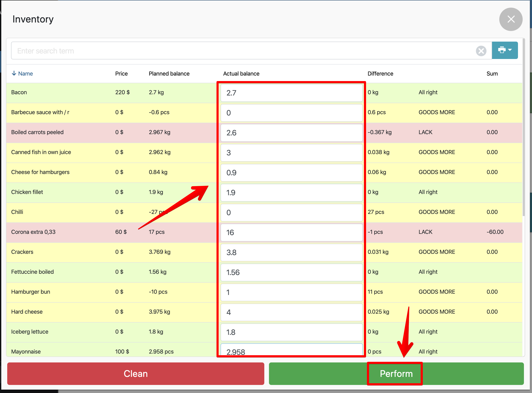The image size is (532, 393).
Task: Open the printer dropdown menu
Action: (505, 50)
